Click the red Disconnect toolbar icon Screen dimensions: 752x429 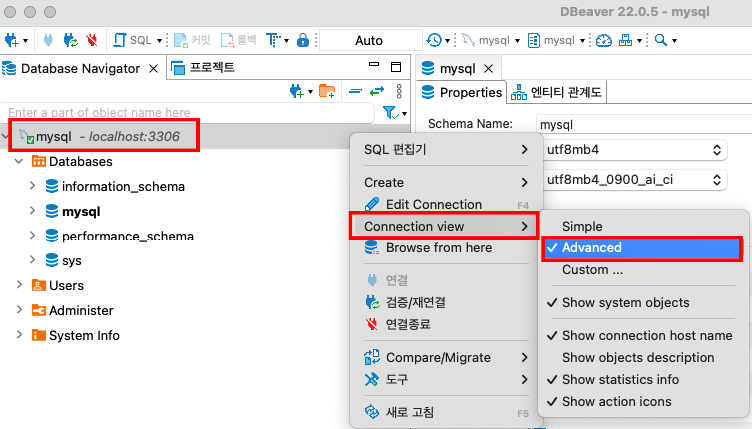pyautogui.click(x=92, y=40)
